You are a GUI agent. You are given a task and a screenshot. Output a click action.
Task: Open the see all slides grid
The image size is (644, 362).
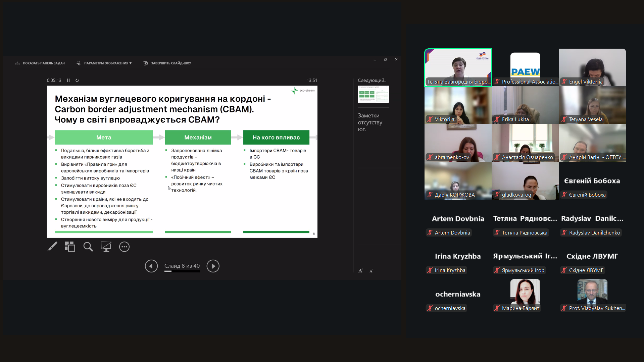[70, 247]
